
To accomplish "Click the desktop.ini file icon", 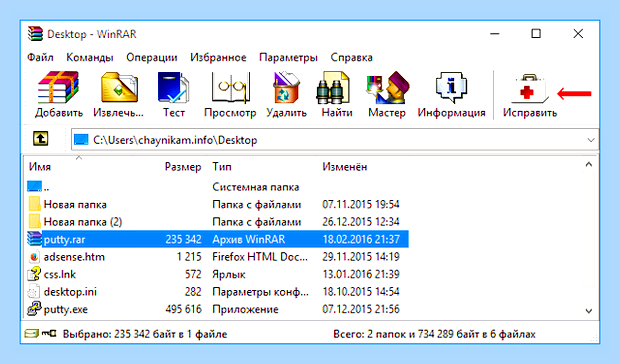I will click(x=34, y=292).
